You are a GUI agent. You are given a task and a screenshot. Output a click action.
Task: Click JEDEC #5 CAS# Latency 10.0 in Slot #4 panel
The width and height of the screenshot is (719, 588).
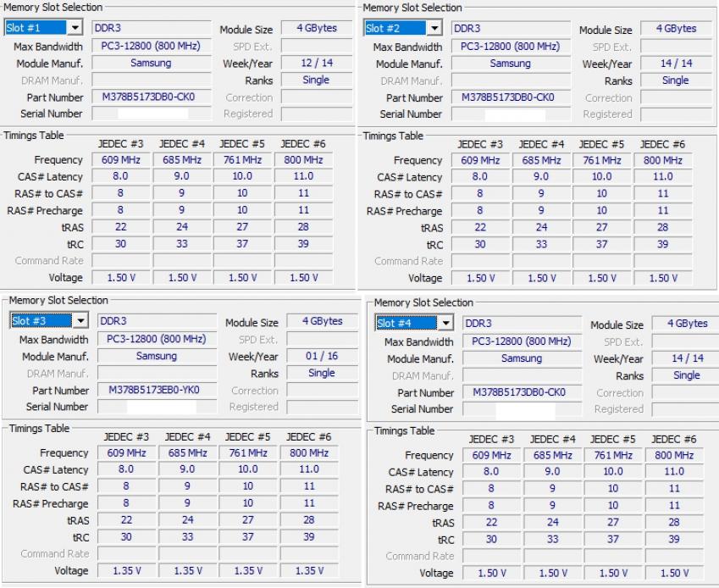click(x=613, y=472)
